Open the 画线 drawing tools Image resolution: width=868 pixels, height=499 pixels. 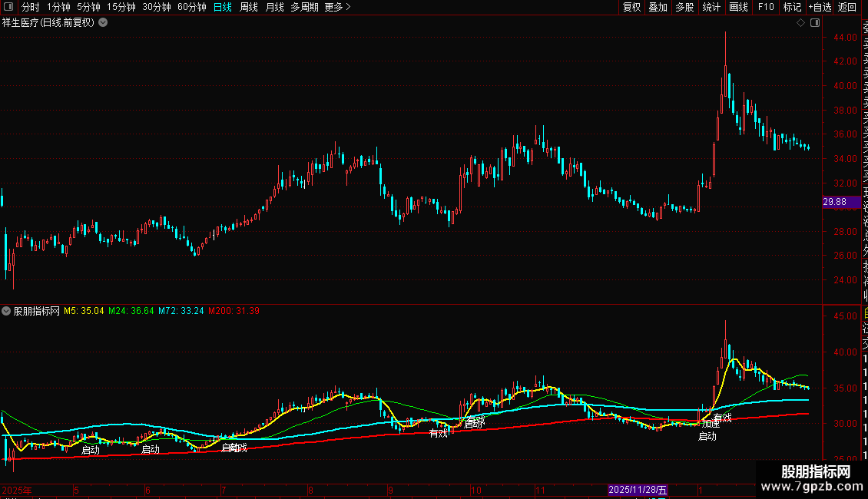(x=738, y=8)
